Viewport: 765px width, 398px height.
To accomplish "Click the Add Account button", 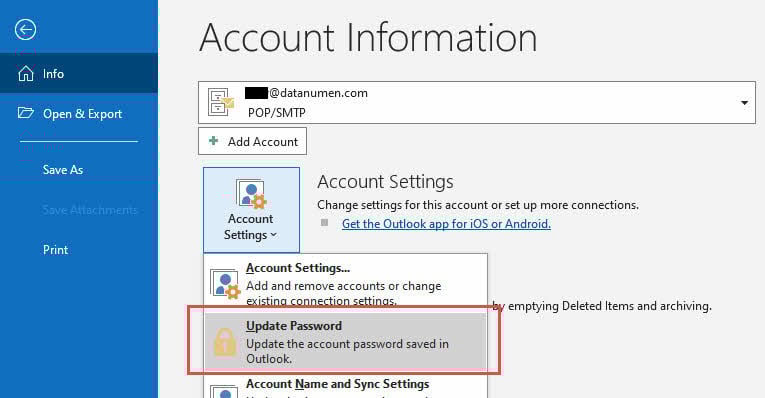I will [x=252, y=141].
